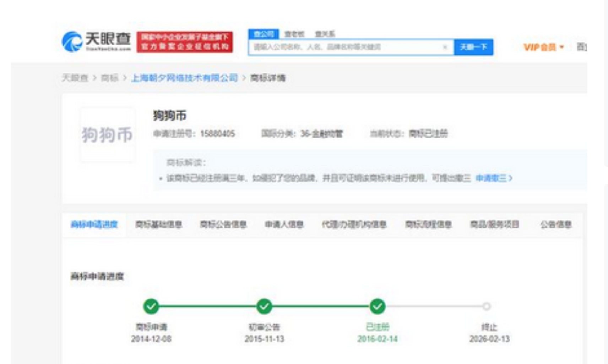Select the 查老板 search tab
608x364 pixels.
(294, 34)
